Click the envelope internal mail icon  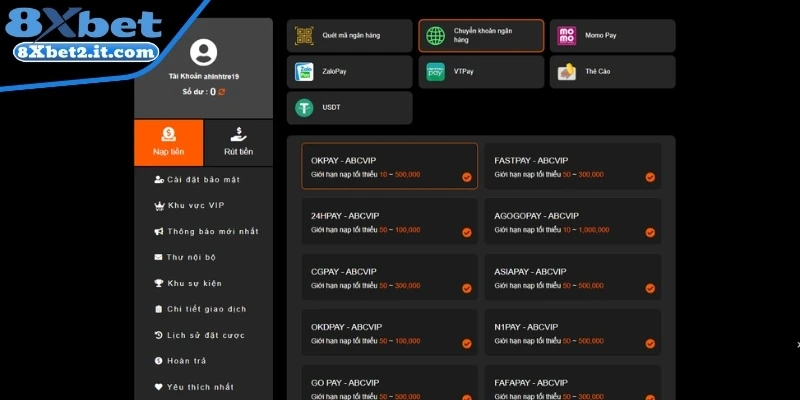tap(158, 257)
